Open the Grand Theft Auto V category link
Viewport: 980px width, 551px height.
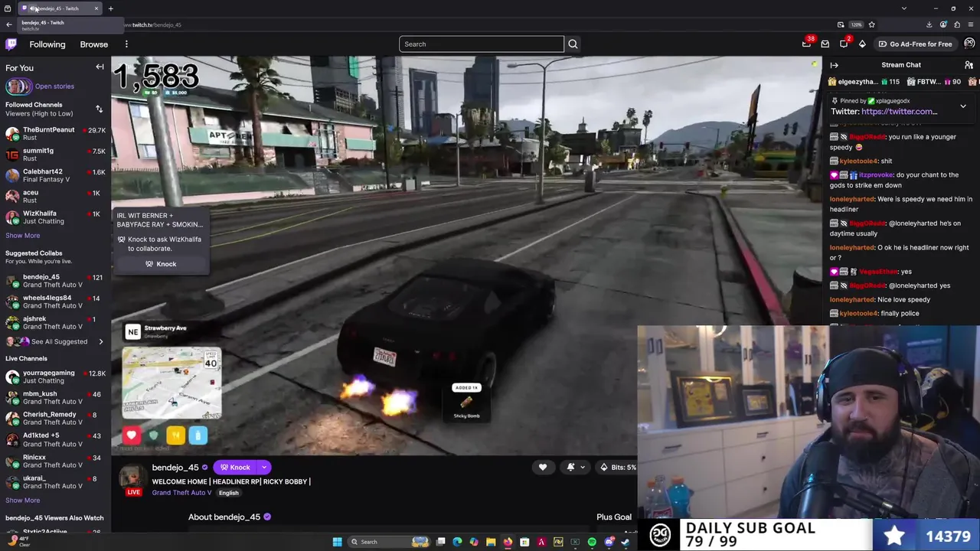tap(181, 492)
